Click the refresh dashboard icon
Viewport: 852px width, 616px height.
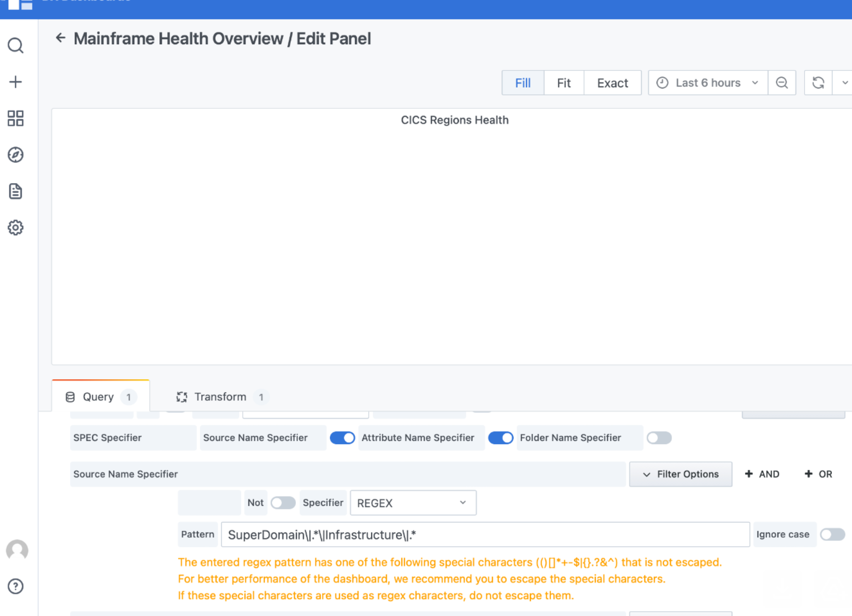[x=818, y=83]
